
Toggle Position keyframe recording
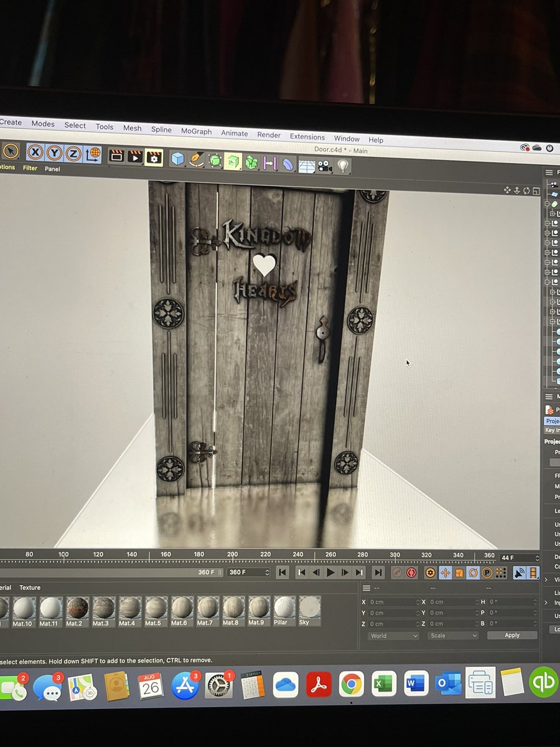pos(445,573)
